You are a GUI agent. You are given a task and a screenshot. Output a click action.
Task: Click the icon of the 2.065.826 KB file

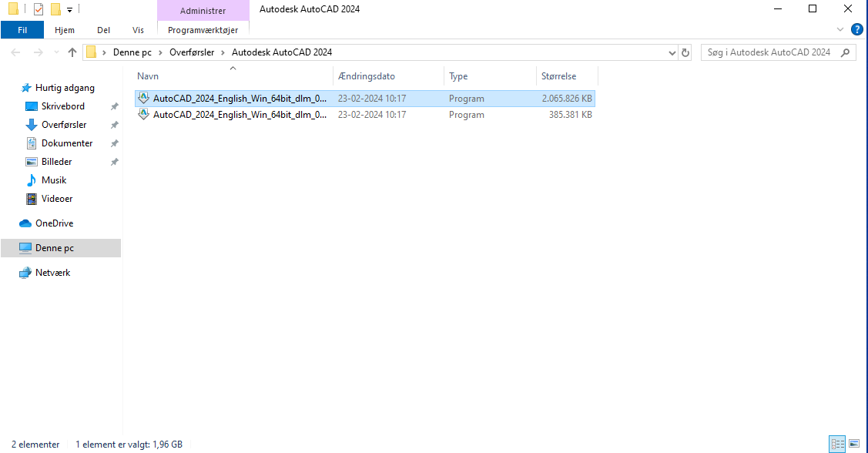point(143,98)
